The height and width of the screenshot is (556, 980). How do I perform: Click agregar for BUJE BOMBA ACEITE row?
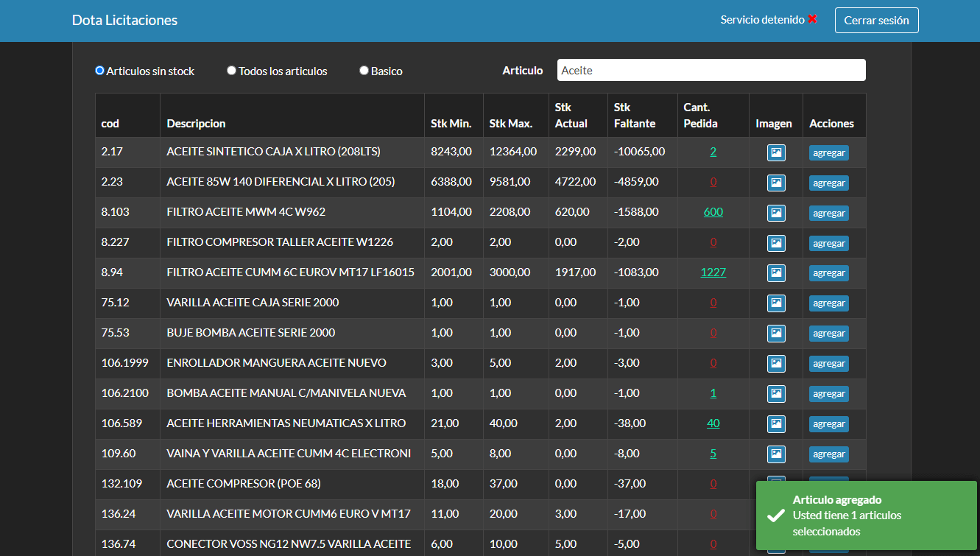(x=828, y=334)
